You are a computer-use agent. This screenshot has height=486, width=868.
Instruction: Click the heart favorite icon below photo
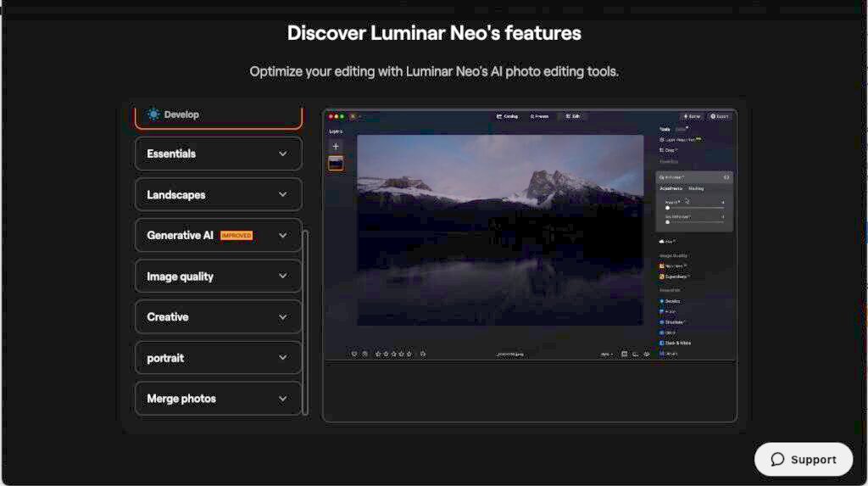click(354, 354)
